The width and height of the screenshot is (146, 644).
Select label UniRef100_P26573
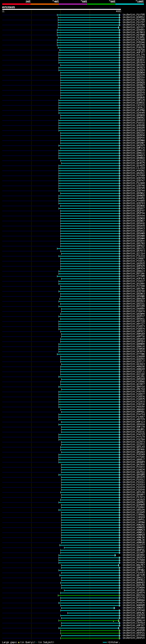133,326
